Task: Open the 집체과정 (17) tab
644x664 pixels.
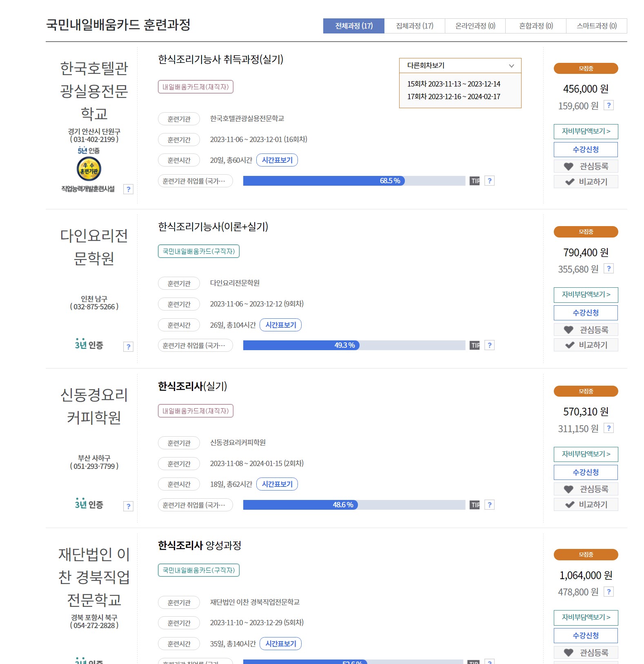Action: pos(415,25)
